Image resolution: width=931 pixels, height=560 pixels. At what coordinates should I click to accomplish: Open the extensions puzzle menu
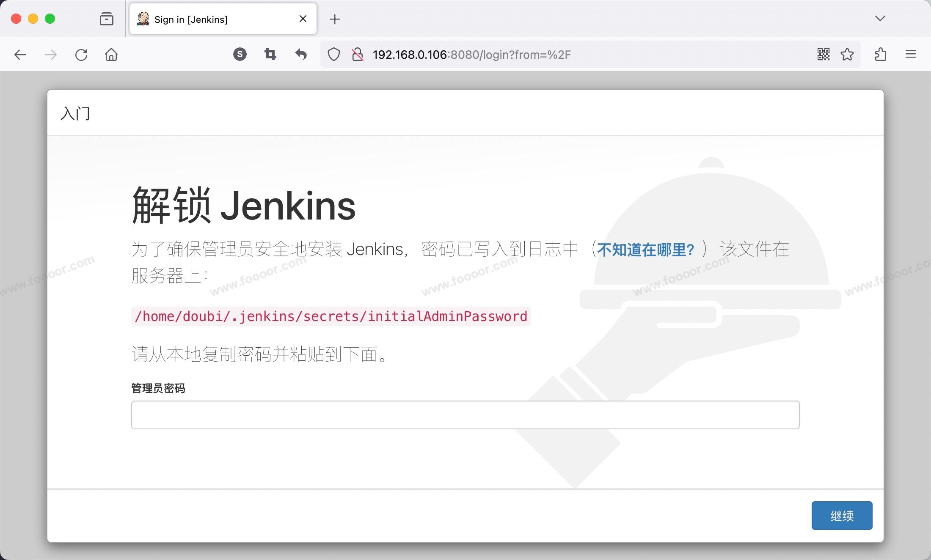pos(880,54)
